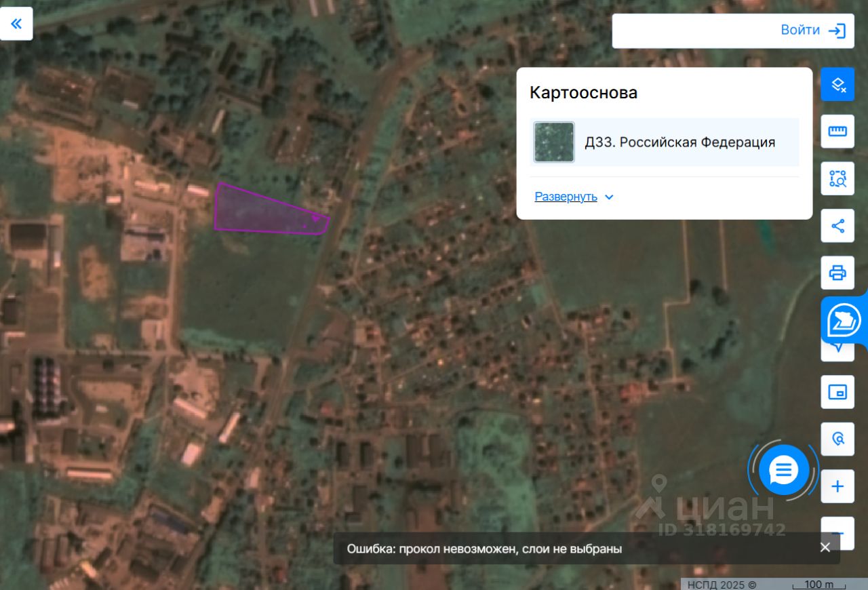Zoom in with the plus button
Viewport: 868px width, 590px height.
837,486
